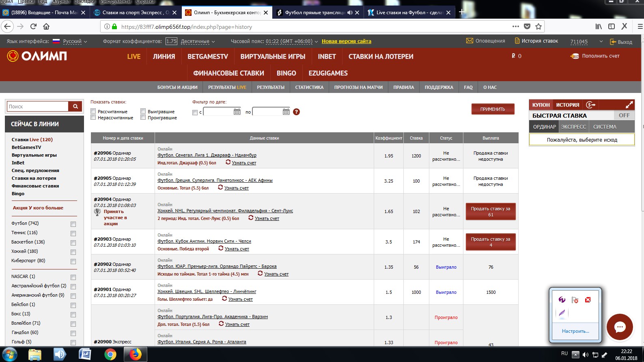Open the live chat support bubble
644x362 pixels.
[620, 327]
